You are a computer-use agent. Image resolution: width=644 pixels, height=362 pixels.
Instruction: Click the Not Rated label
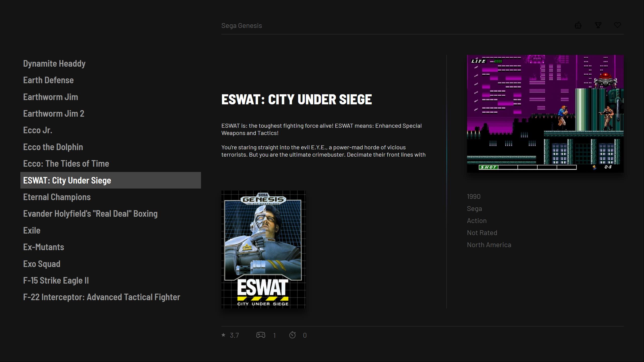pyautogui.click(x=482, y=233)
